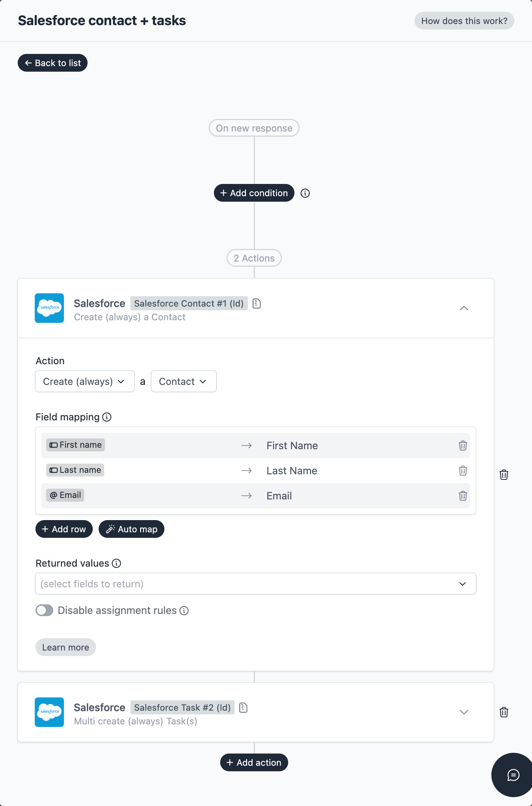Click the 2 Actions pill

pos(254,258)
